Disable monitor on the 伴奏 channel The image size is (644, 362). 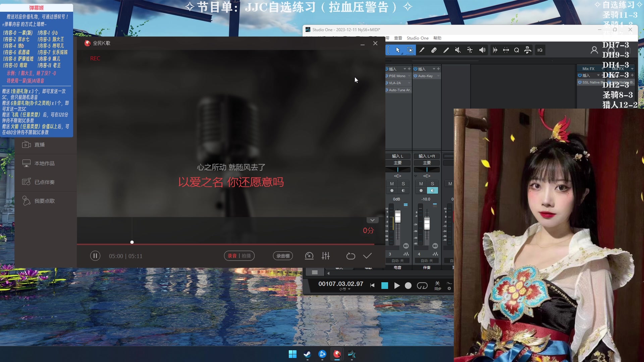pyautogui.click(x=432, y=191)
